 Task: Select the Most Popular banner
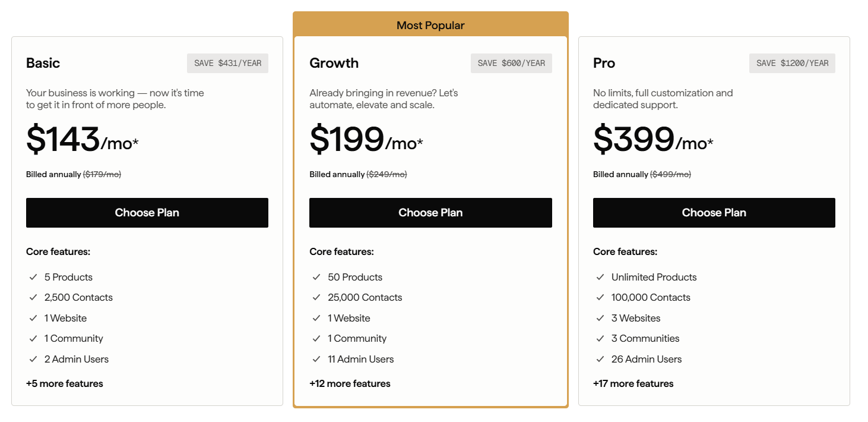tap(430, 25)
